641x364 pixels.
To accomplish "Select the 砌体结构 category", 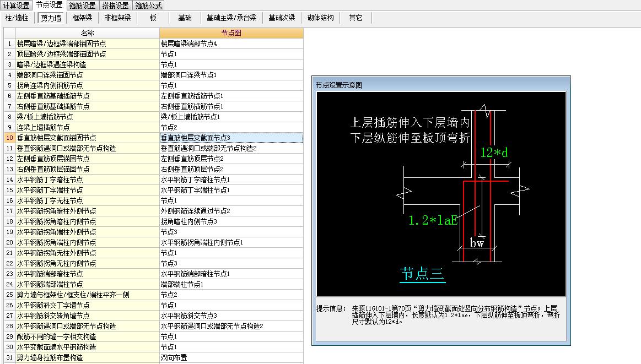I will pos(321,18).
